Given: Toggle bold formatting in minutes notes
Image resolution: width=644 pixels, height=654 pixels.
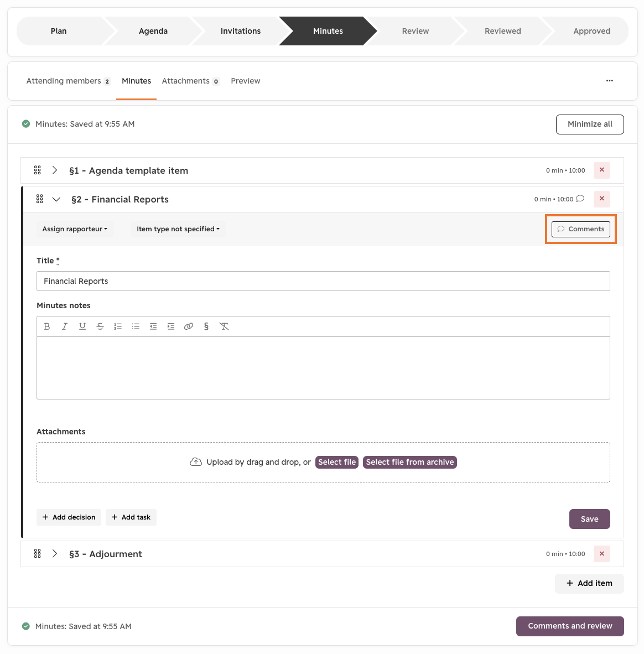Looking at the screenshot, I should coord(46,326).
